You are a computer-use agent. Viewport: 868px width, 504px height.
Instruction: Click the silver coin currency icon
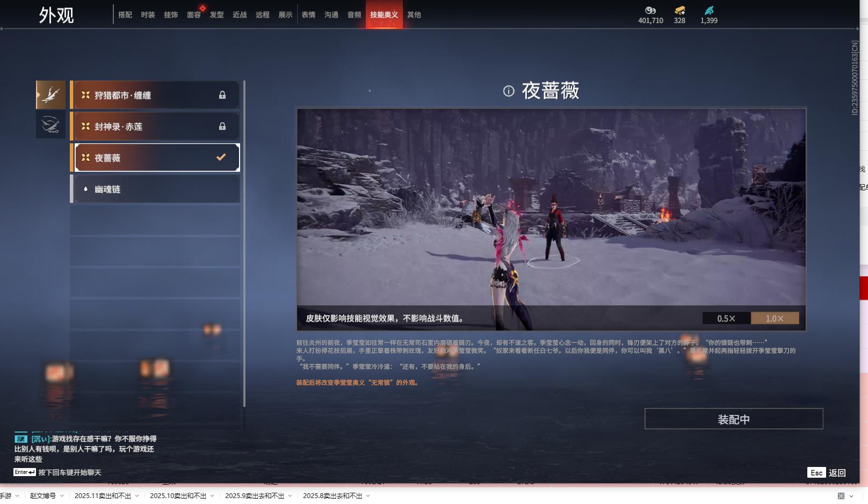click(650, 10)
